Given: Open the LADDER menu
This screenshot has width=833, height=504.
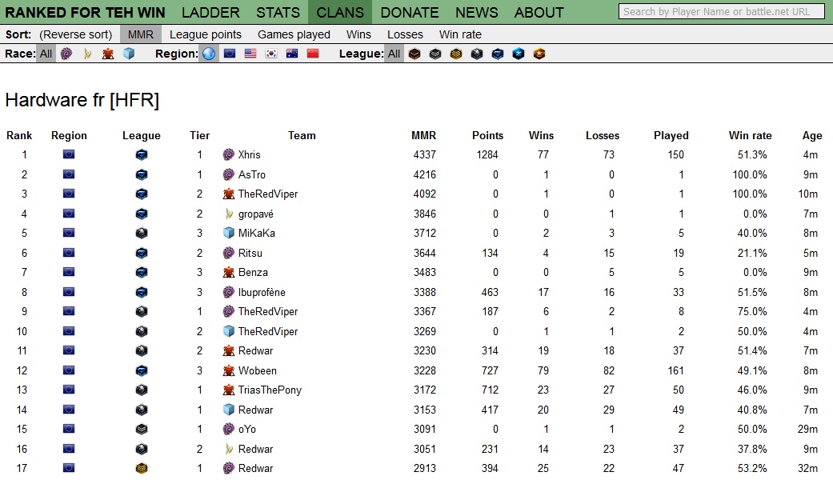Looking at the screenshot, I should [210, 12].
